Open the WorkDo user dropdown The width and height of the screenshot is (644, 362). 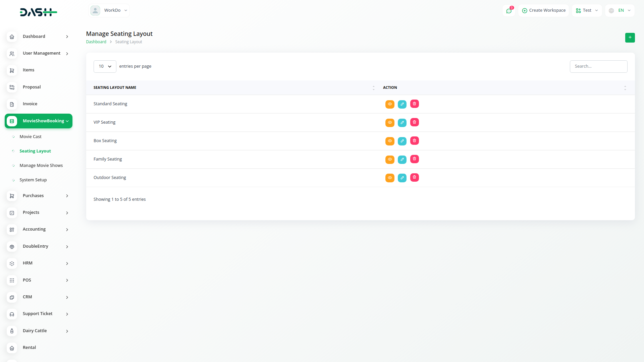coord(109,10)
